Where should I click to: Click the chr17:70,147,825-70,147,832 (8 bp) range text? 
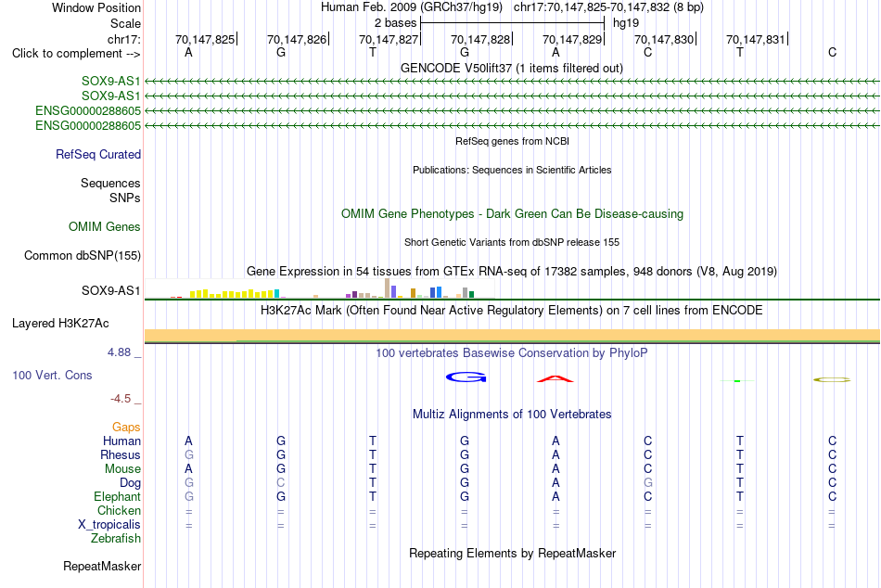pos(608,7)
